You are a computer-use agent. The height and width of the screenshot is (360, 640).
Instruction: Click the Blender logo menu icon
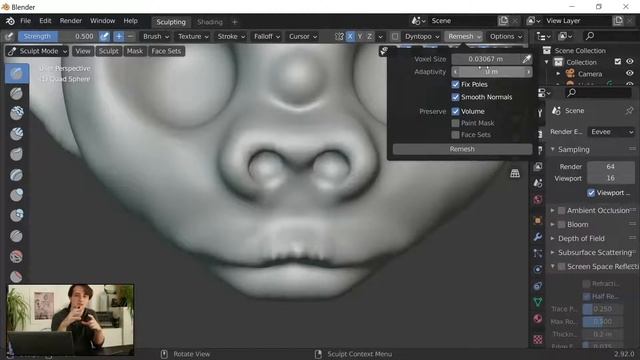10,21
